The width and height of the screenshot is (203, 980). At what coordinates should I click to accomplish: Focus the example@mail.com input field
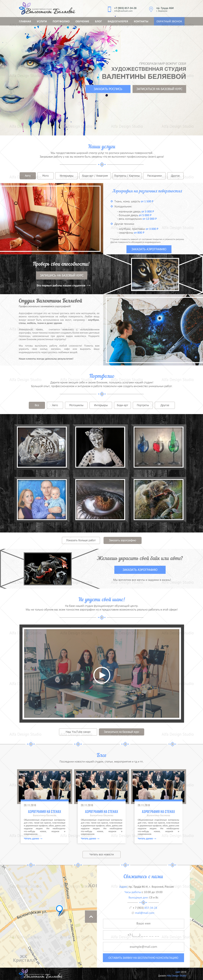(144, 946)
